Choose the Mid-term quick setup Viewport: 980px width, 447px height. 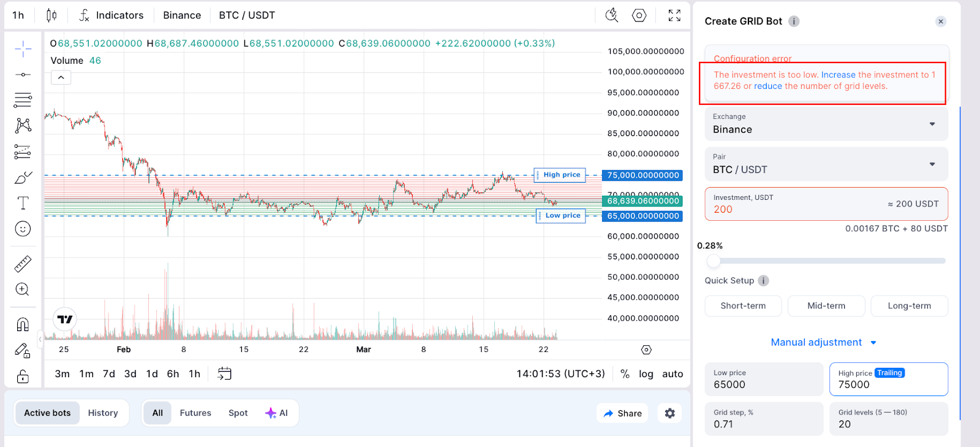tap(826, 306)
